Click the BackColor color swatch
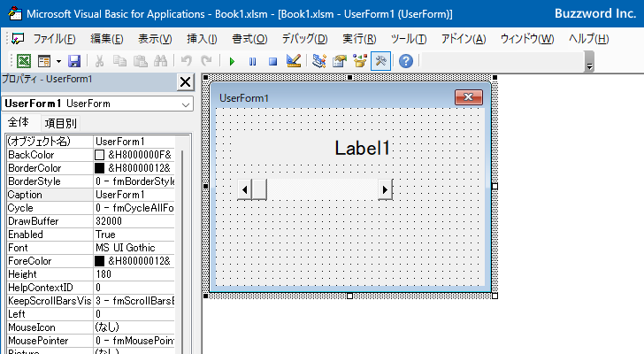644x354 pixels. coord(100,155)
